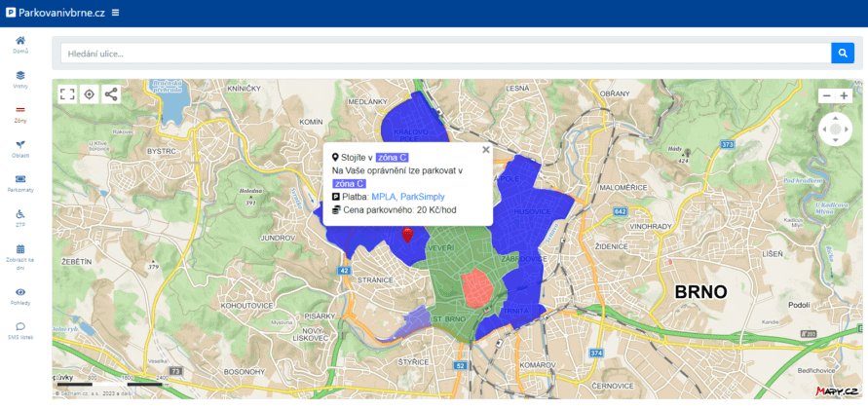Share the map via share icon

[111, 94]
